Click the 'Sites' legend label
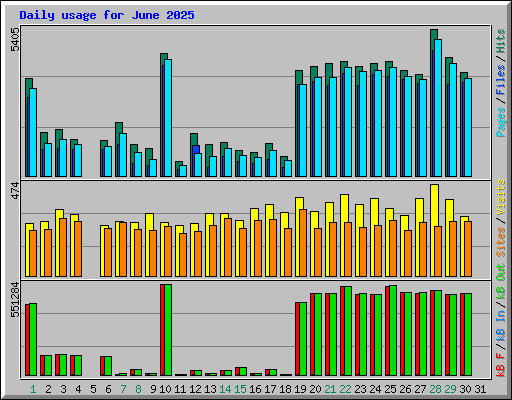This screenshot has height=400, width=512. coord(501,242)
